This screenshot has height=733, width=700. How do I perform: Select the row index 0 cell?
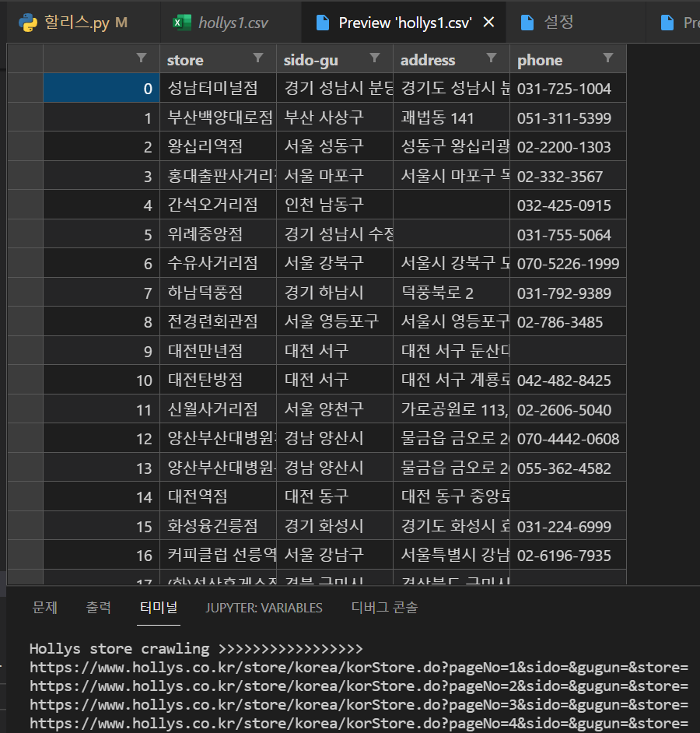coord(101,88)
